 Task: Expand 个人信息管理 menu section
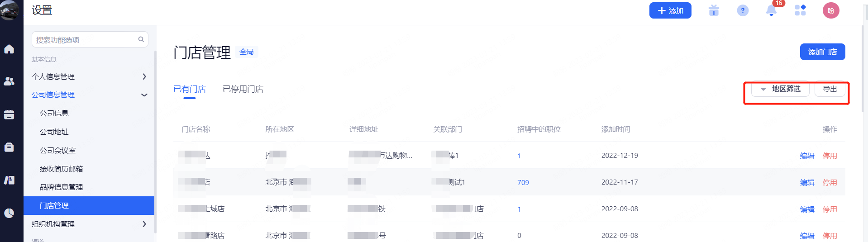tap(144, 76)
